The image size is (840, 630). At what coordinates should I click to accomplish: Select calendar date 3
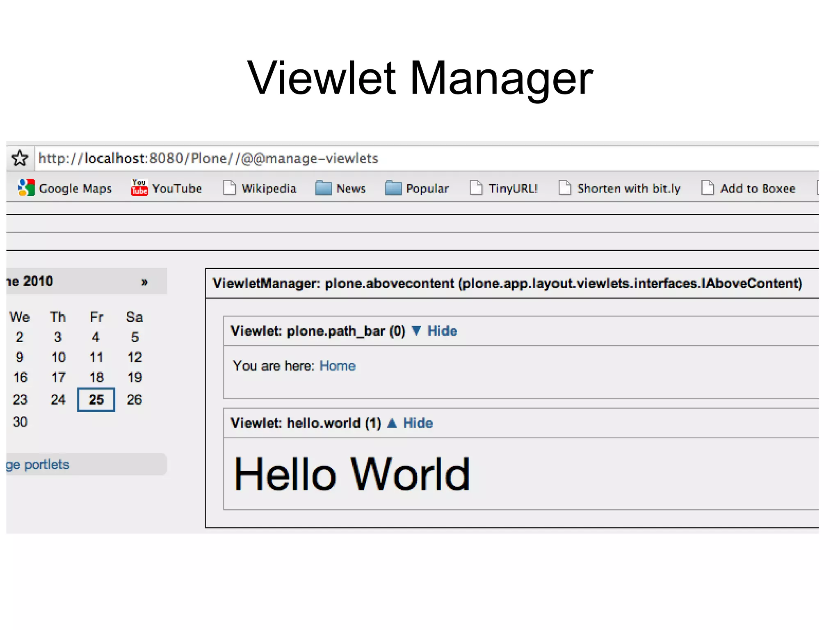coord(58,337)
